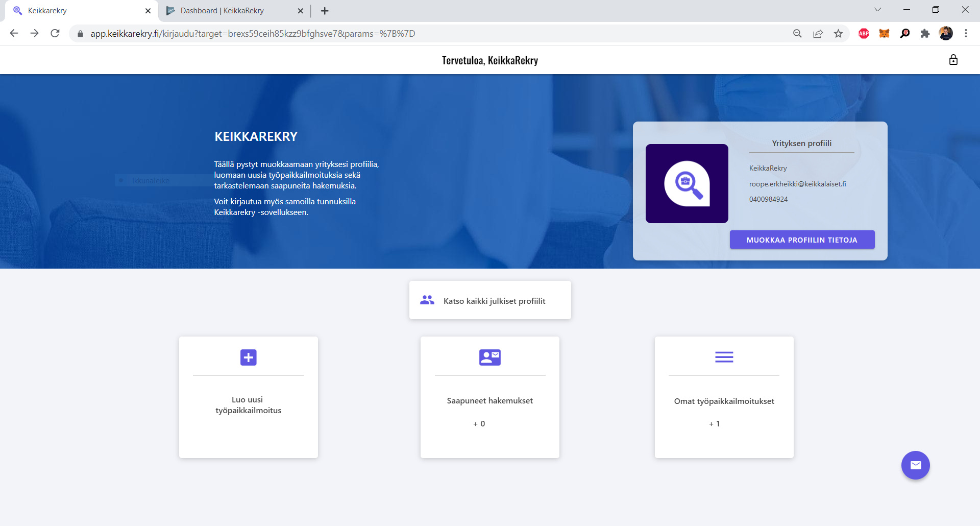Screen dimensions: 980x526
Task: Click the share page icon in address bar
Action: (x=818, y=34)
